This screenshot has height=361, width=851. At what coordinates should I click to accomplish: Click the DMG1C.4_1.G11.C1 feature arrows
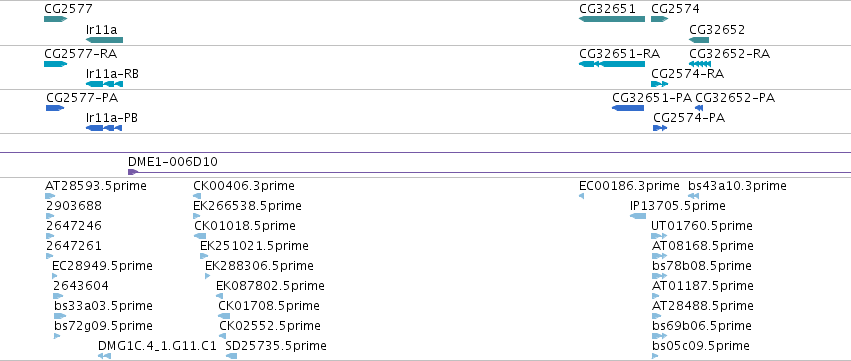click(105, 356)
